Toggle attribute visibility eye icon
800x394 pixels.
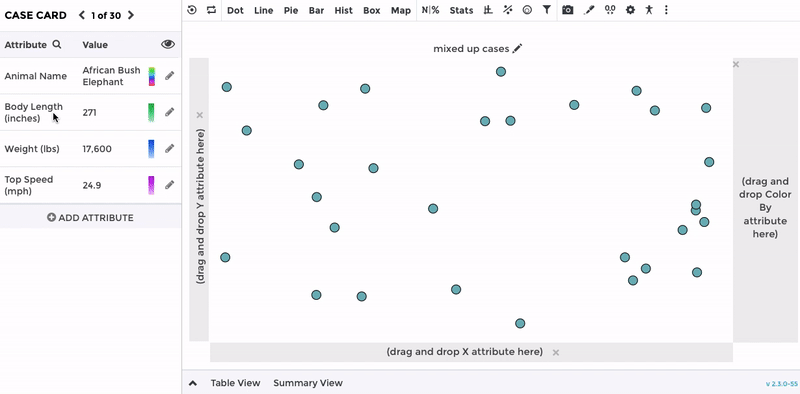click(168, 44)
